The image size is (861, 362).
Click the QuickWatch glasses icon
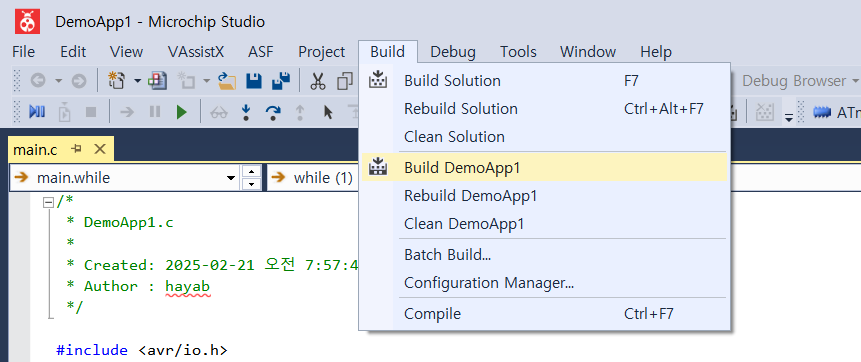tap(219, 113)
